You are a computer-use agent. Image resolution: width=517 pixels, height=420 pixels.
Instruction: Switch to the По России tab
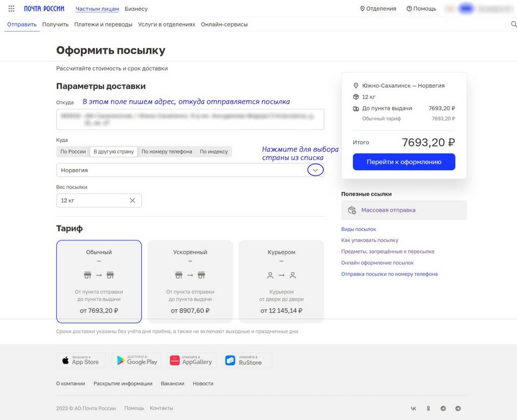coord(73,152)
